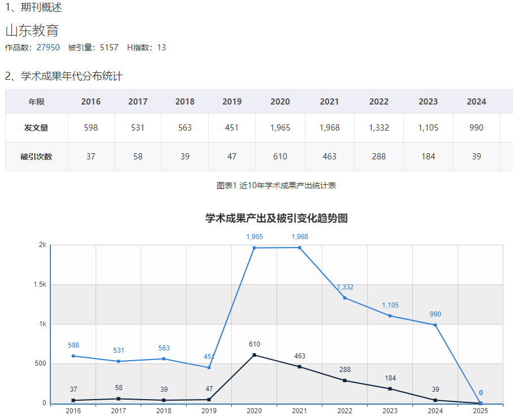Click the section heading 期刊概述
Screen dimensions: 513x420
pos(41,8)
